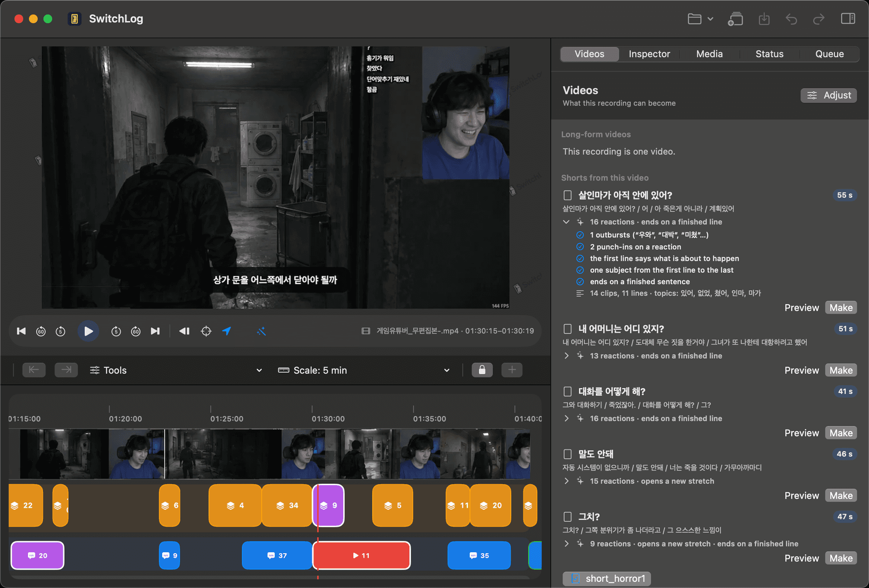Undo the last action
869x588 pixels.
(791, 19)
